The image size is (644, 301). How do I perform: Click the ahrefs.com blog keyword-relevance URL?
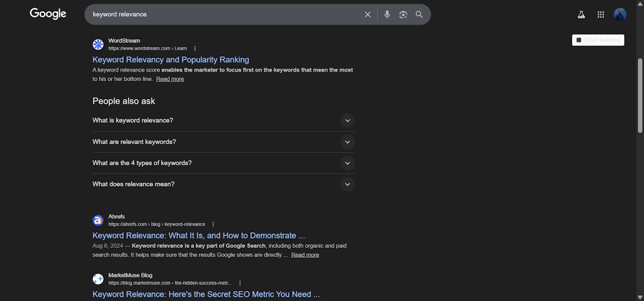157,225
